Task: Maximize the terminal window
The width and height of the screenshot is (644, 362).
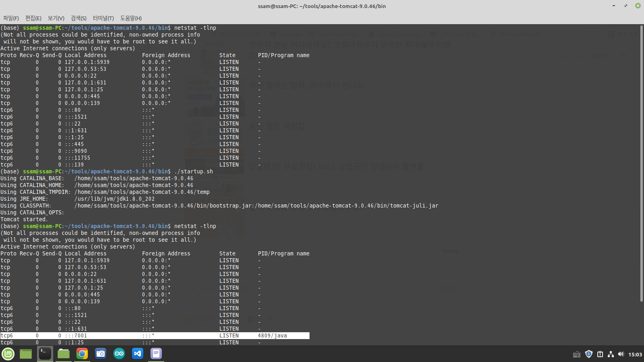Action: tap(626, 6)
